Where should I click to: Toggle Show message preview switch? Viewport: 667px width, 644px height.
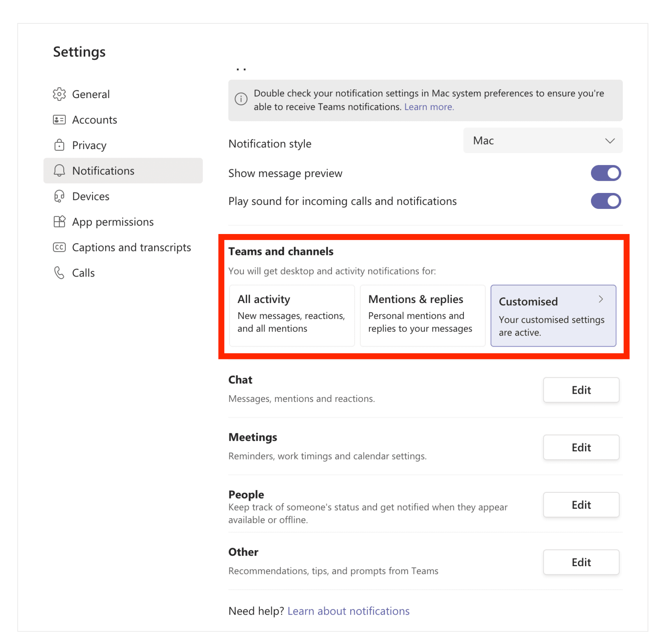click(605, 173)
